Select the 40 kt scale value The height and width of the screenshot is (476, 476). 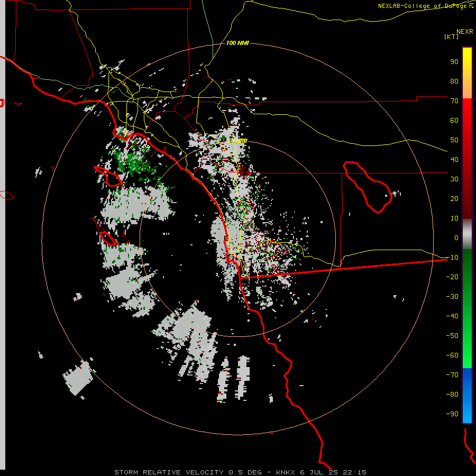454,160
